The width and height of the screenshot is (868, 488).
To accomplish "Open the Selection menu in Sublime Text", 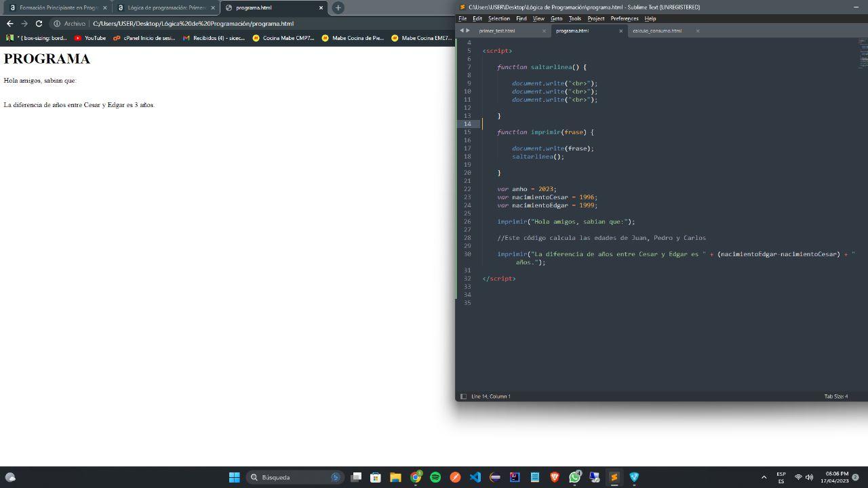I will [x=499, y=18].
